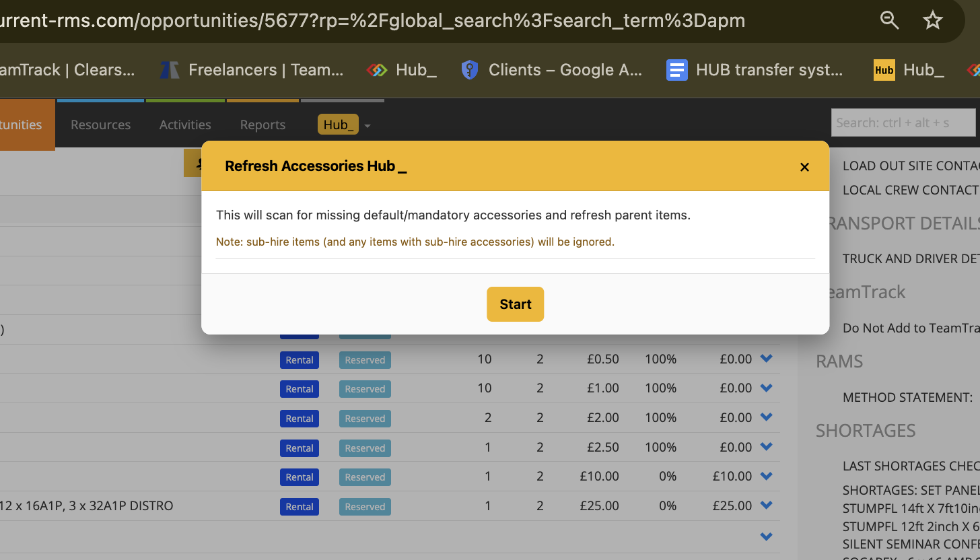Start the accessories refresh scan

pos(515,304)
